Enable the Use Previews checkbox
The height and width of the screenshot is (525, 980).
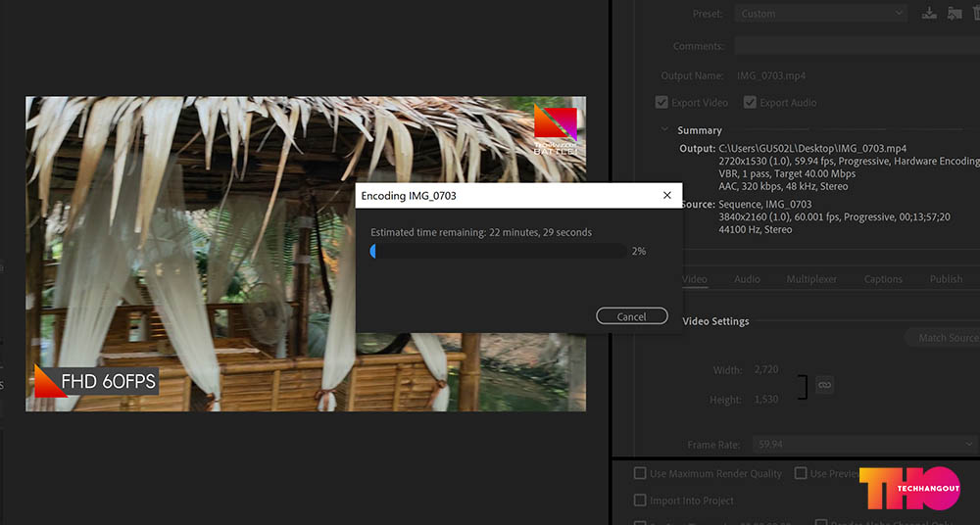tap(801, 473)
